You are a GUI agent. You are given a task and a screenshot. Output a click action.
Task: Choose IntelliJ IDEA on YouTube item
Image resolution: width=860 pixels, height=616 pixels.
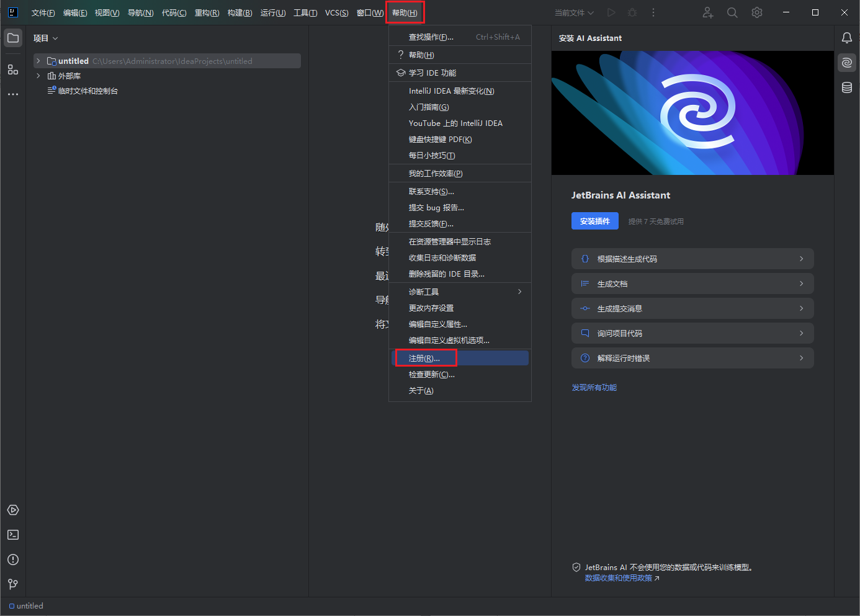(x=460, y=123)
